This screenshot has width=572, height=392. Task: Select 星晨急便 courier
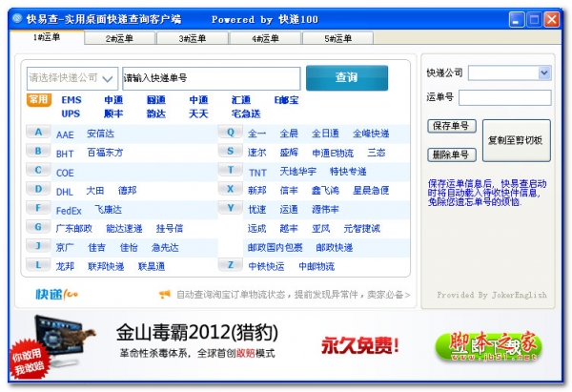(x=371, y=191)
